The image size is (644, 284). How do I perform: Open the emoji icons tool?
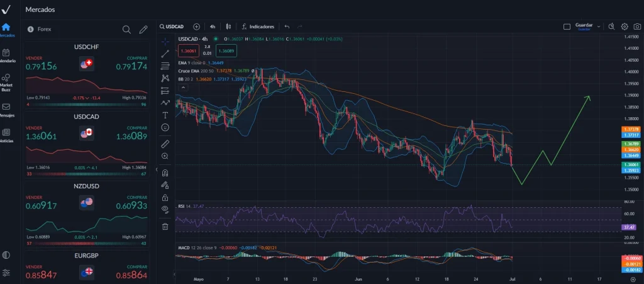point(165,127)
